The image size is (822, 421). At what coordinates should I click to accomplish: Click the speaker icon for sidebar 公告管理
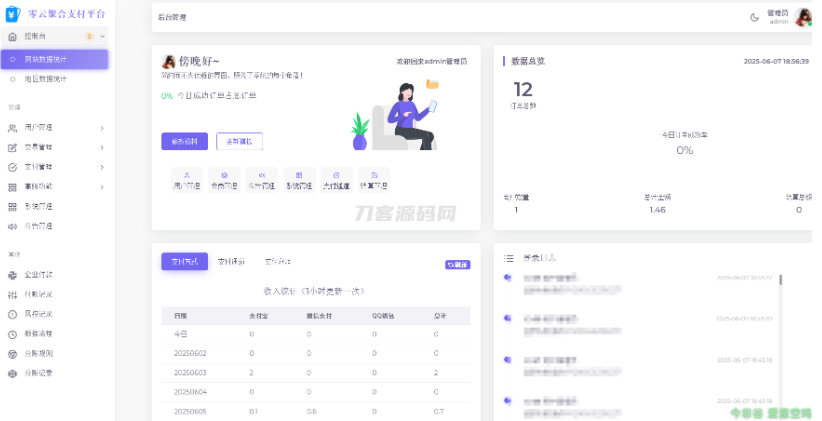coord(13,226)
